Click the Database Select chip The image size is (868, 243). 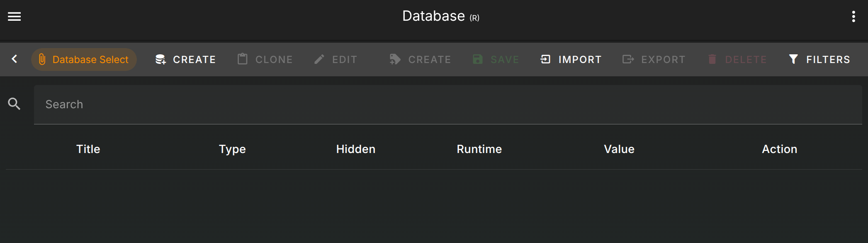tap(84, 59)
